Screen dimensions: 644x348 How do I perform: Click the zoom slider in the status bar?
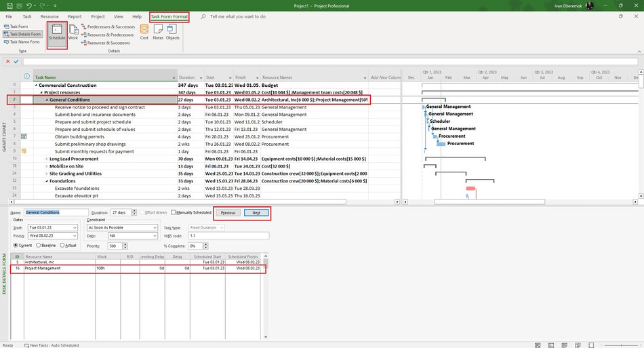click(621, 345)
